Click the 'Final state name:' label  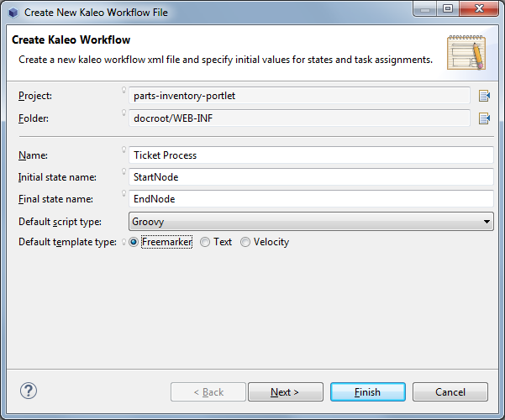click(x=55, y=199)
